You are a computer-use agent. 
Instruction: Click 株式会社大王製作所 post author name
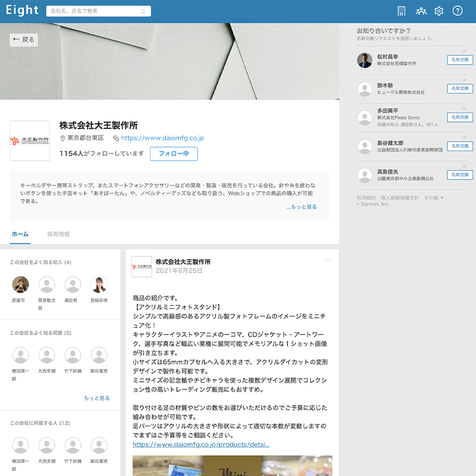(183, 261)
